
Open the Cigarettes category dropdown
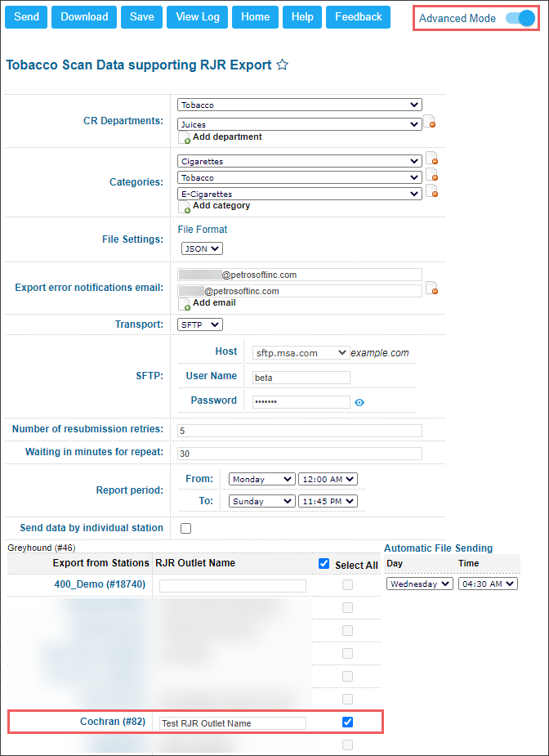(299, 161)
